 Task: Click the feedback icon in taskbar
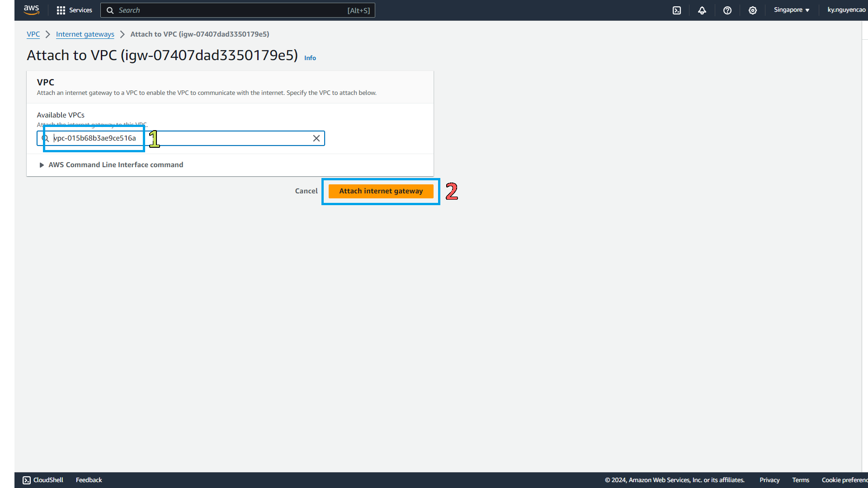[88, 480]
